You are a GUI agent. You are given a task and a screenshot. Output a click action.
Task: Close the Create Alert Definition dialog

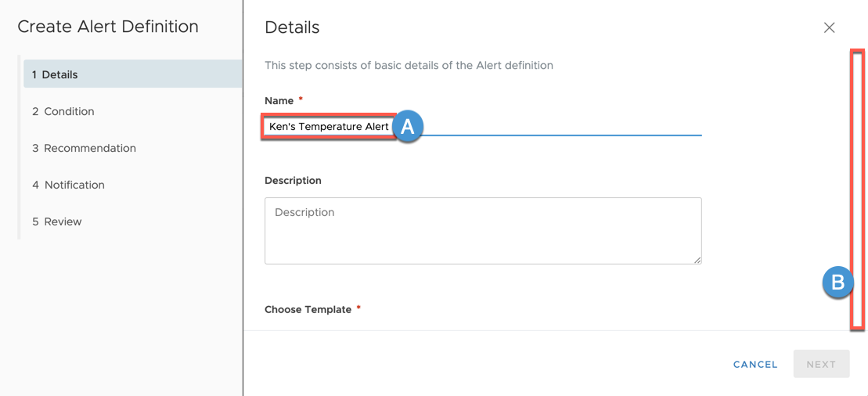coord(829,27)
